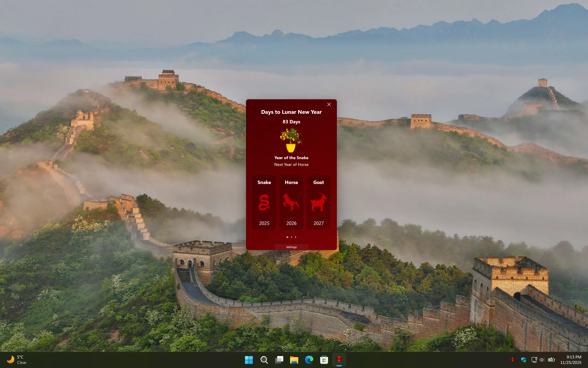The width and height of the screenshot is (588, 368).
Task: Select the first page indicator dot
Action: point(287,237)
